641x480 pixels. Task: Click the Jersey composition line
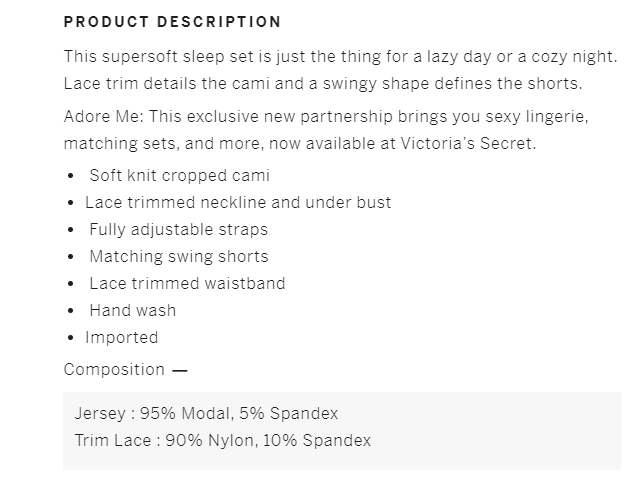click(206, 413)
